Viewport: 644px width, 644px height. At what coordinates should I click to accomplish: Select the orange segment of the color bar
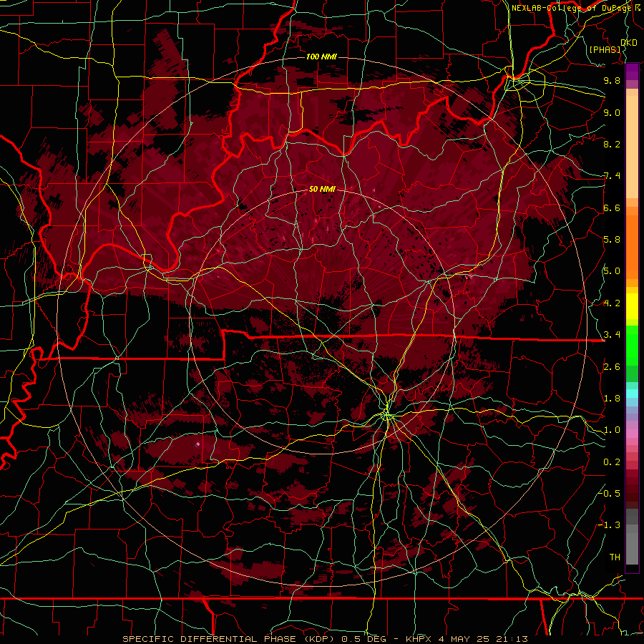click(x=632, y=245)
